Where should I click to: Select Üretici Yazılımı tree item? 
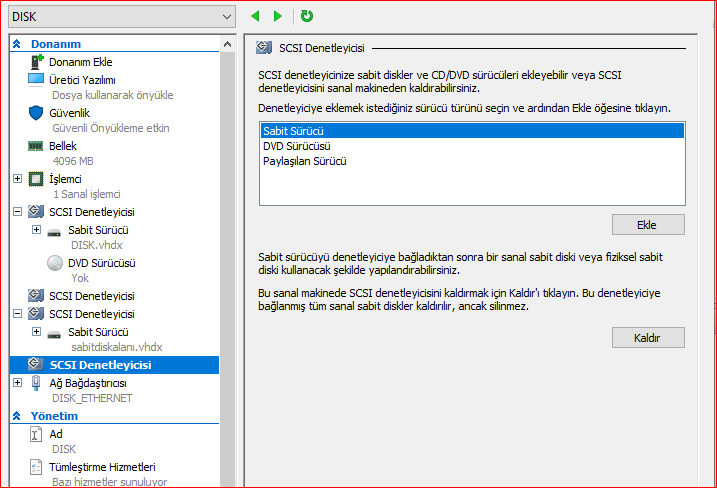point(82,80)
